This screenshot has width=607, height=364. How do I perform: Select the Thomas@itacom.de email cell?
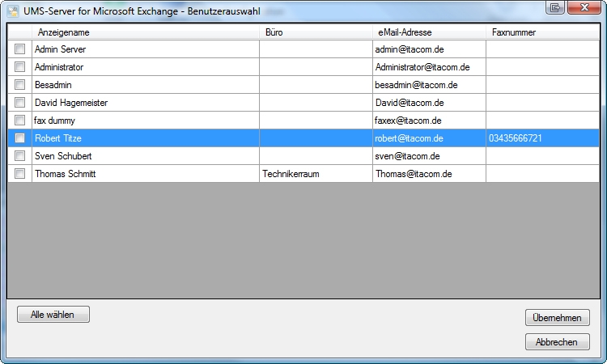point(429,174)
